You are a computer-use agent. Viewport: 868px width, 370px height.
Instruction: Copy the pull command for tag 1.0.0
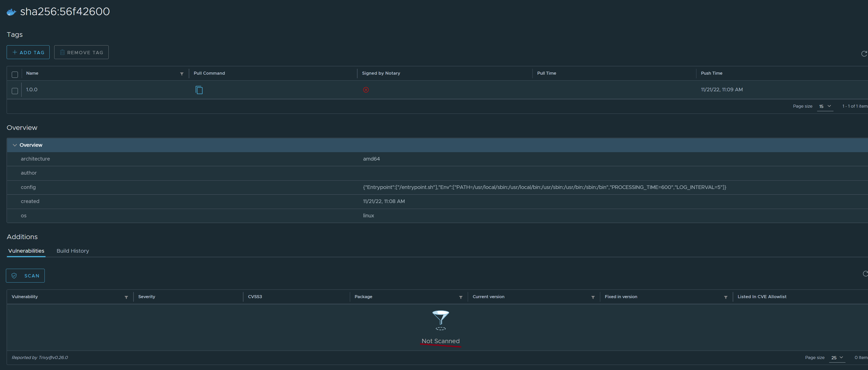(199, 90)
